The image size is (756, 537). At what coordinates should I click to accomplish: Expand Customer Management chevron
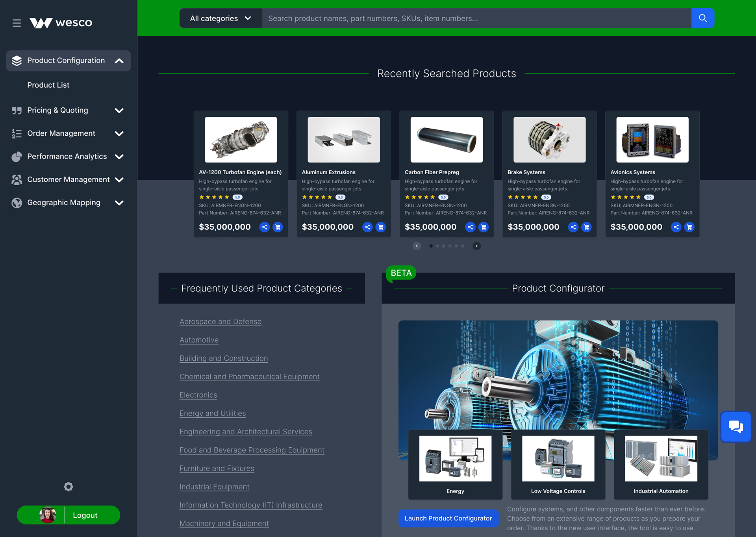119,180
